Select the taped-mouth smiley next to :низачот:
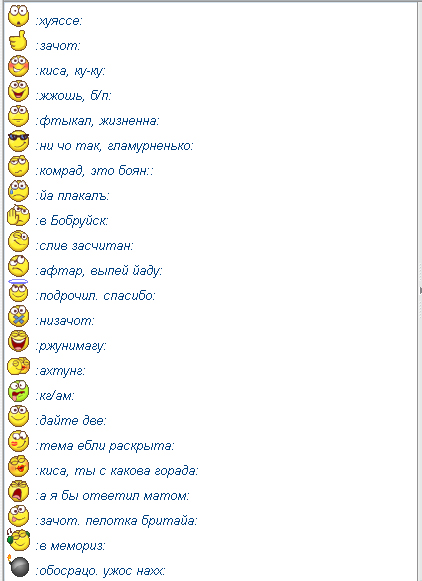Image resolution: width=422 pixels, height=581 pixels. tap(18, 316)
